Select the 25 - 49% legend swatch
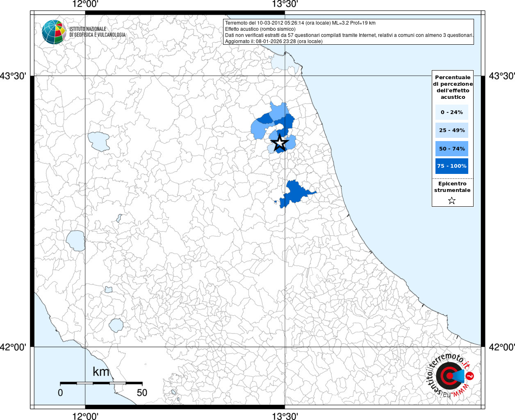This screenshot has width=515, height=420. pyautogui.click(x=452, y=130)
